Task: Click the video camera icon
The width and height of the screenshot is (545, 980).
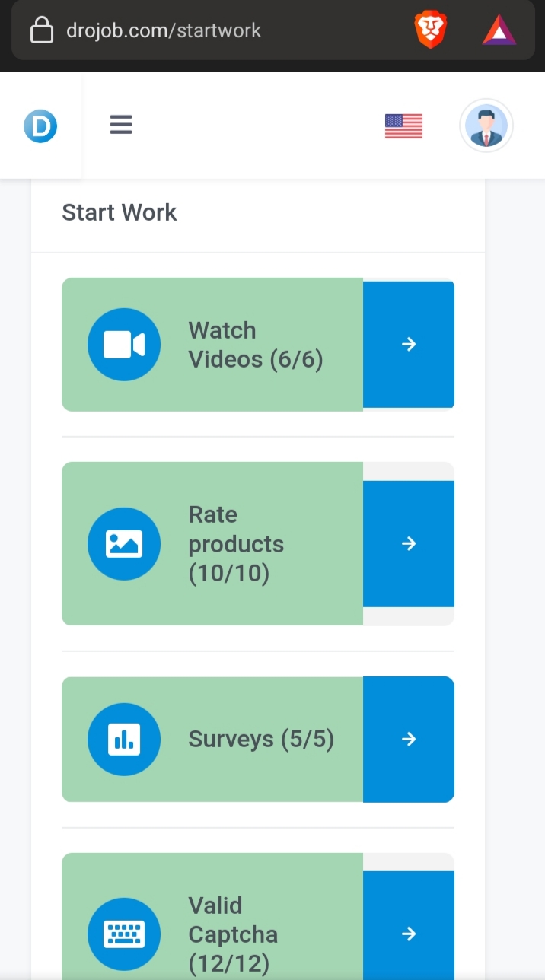Action: [x=124, y=345]
